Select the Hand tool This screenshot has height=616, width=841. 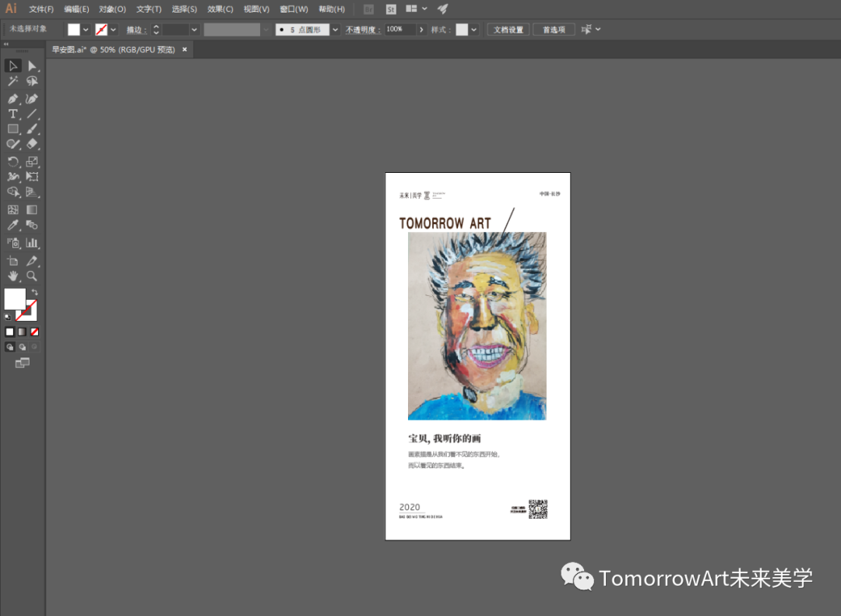[x=13, y=276]
